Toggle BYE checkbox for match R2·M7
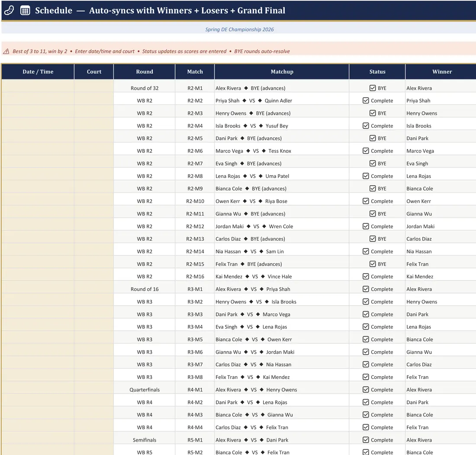The height and width of the screenshot is (455, 476). [x=373, y=163]
